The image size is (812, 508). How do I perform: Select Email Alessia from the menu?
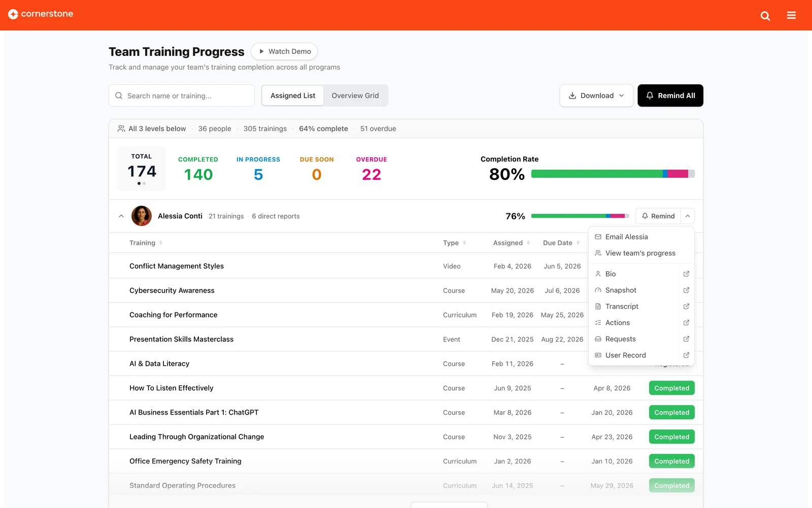(641, 237)
